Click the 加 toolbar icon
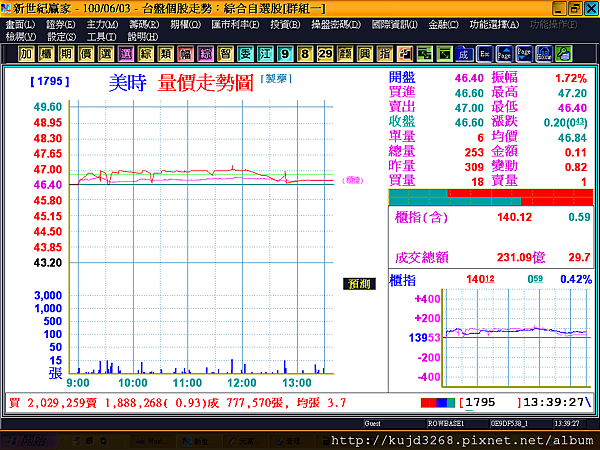Screen dimensions: 600x450 pyautogui.click(x=26, y=54)
